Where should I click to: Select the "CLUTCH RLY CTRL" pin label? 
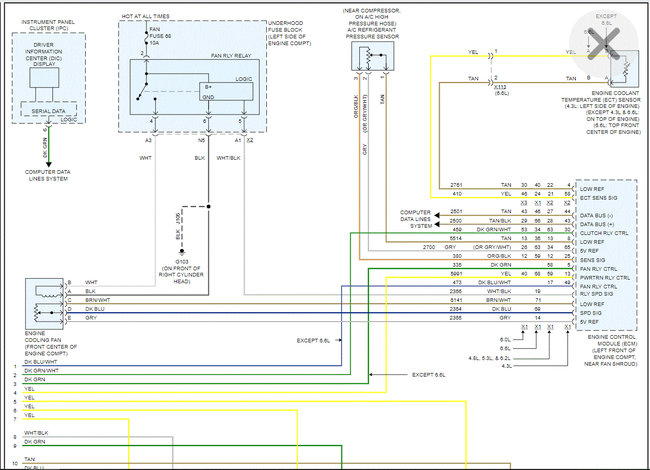click(604, 233)
